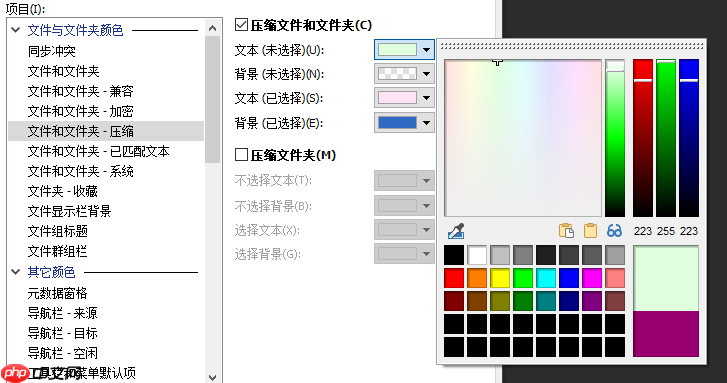Choose 文件和文件夹 - 兼容

[x=80, y=91]
